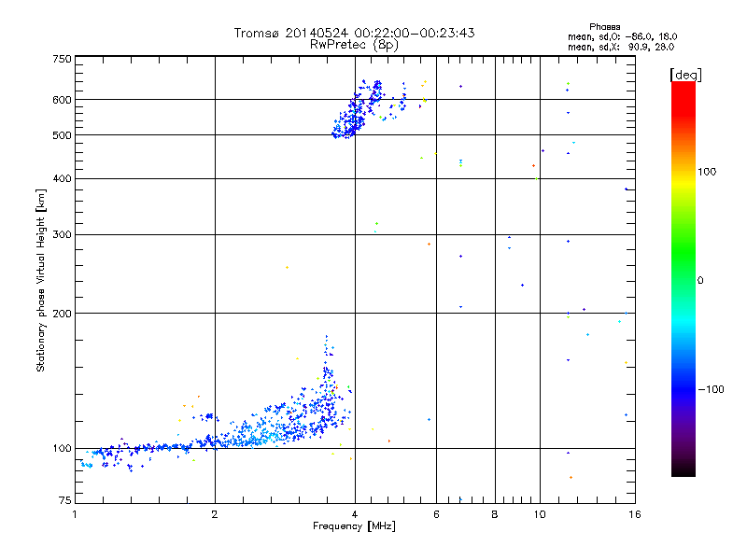Image resolution: width=747 pixels, height=560 pixels.
Task: Click the y-axis tick label '500'
Action: (62, 135)
